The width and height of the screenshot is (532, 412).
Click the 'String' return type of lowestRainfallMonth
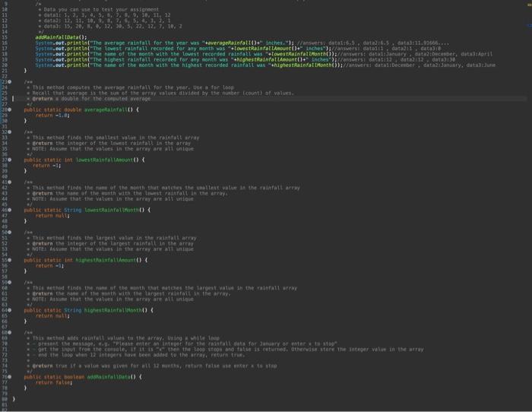pyautogui.click(x=73, y=210)
